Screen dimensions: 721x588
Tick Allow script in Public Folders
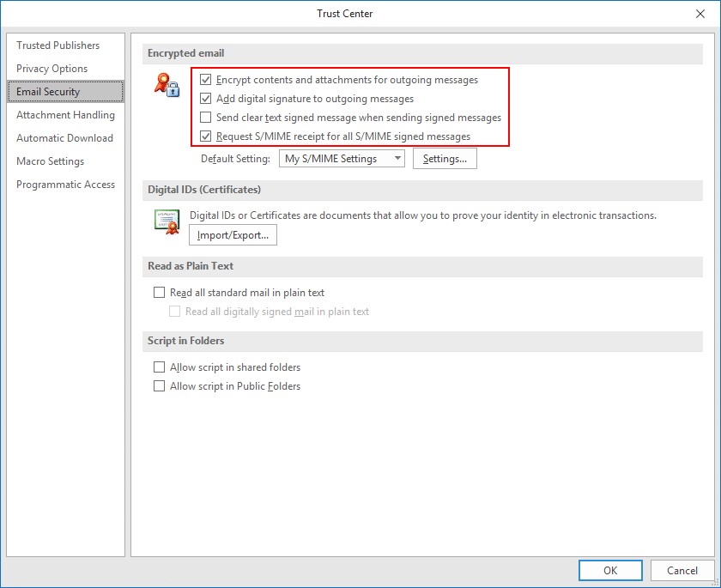coord(159,385)
